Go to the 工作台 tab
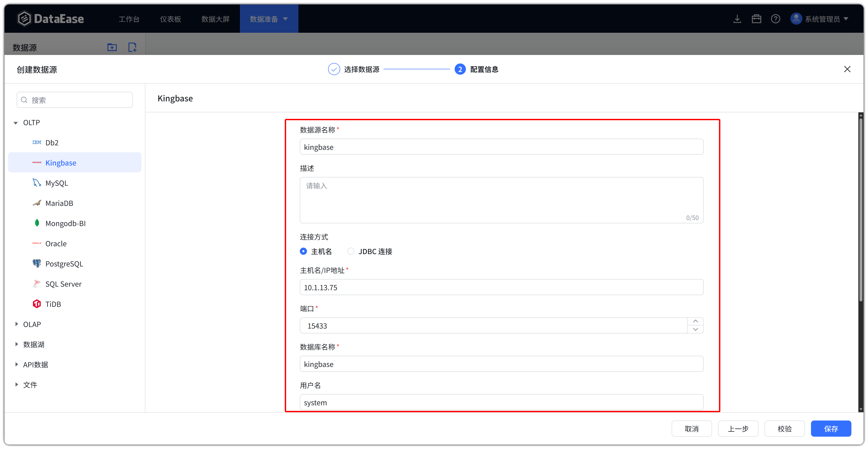This screenshot has width=868, height=449. point(129,19)
